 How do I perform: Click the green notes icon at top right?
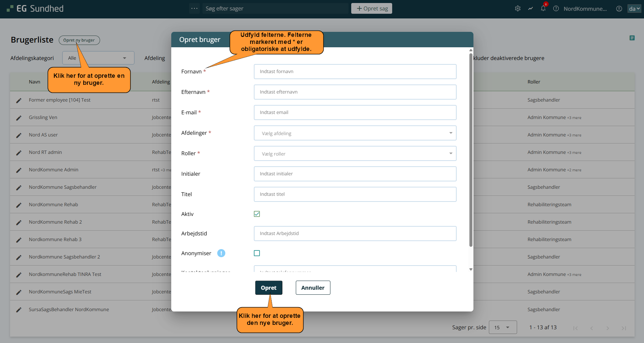pyautogui.click(x=632, y=38)
